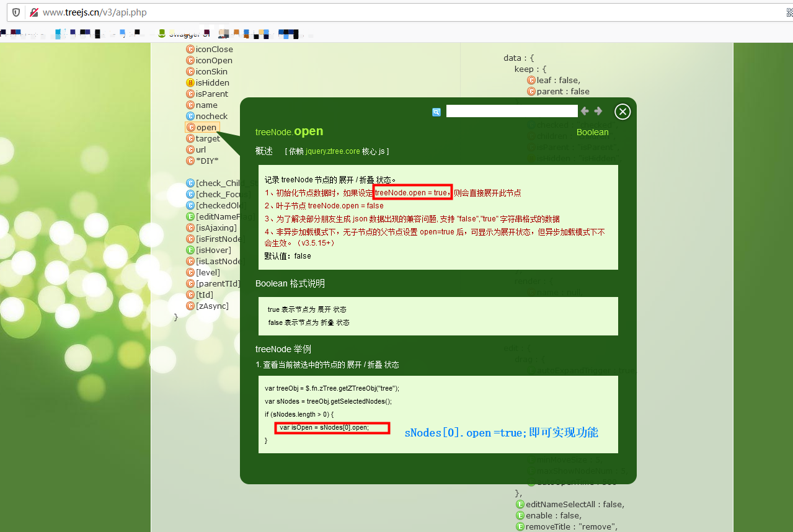793x532 pixels.
Task: Click the left arrow navigation icon in popup
Action: click(585, 111)
